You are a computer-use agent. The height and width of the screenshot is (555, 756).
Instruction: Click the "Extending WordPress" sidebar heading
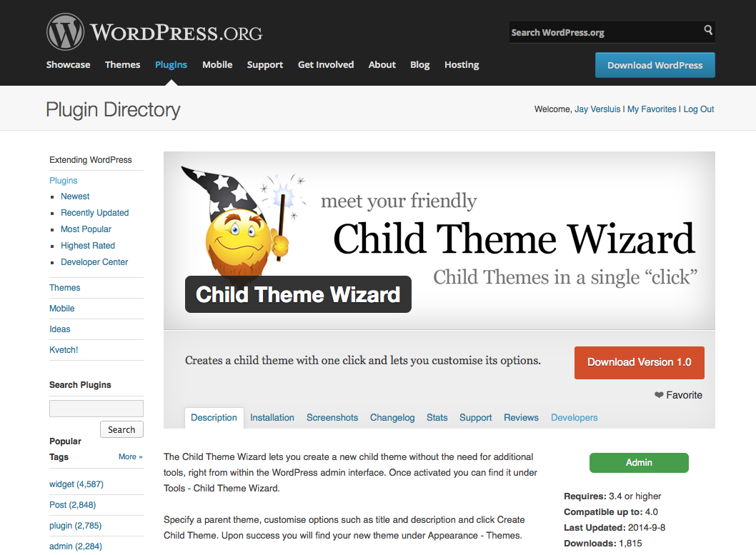coord(91,160)
